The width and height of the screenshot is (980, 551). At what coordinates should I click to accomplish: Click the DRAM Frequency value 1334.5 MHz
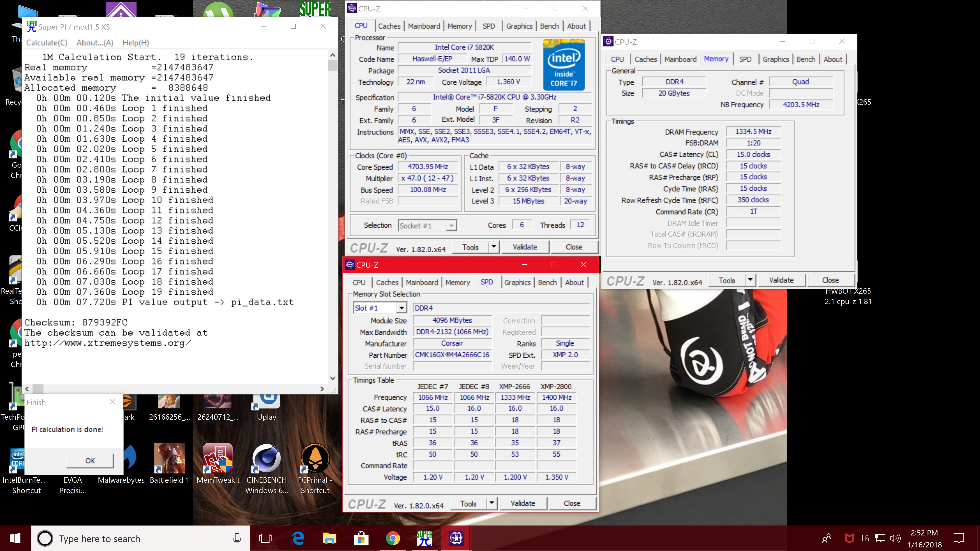click(753, 132)
